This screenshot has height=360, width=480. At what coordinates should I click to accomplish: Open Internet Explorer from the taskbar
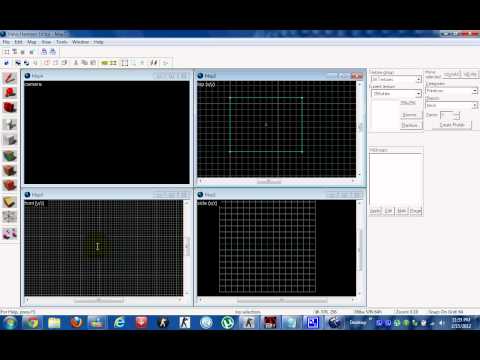(119, 323)
